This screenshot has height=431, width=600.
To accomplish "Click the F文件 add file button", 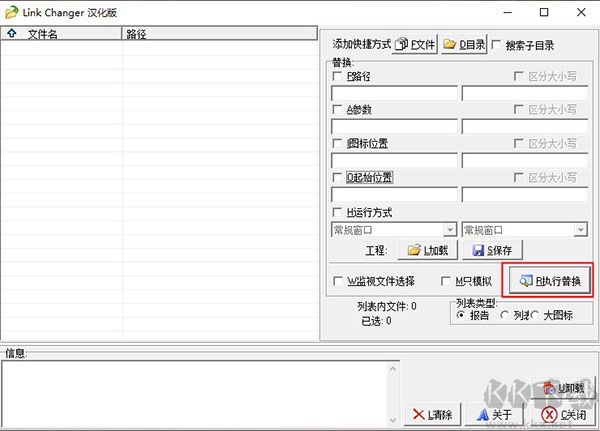I will [x=415, y=45].
